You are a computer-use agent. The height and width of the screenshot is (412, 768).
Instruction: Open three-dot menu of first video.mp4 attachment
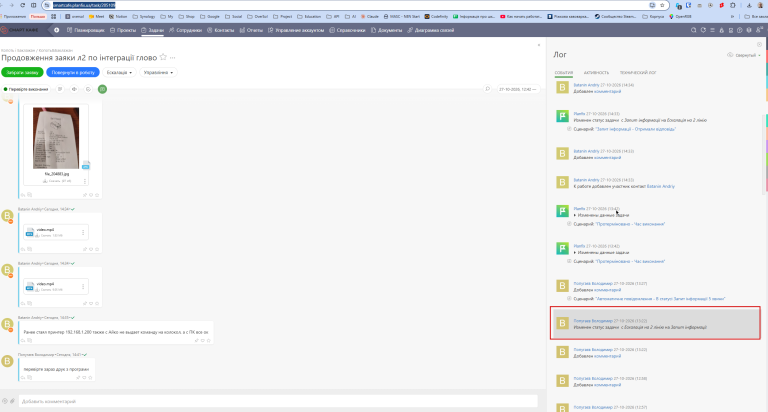[x=83, y=232]
